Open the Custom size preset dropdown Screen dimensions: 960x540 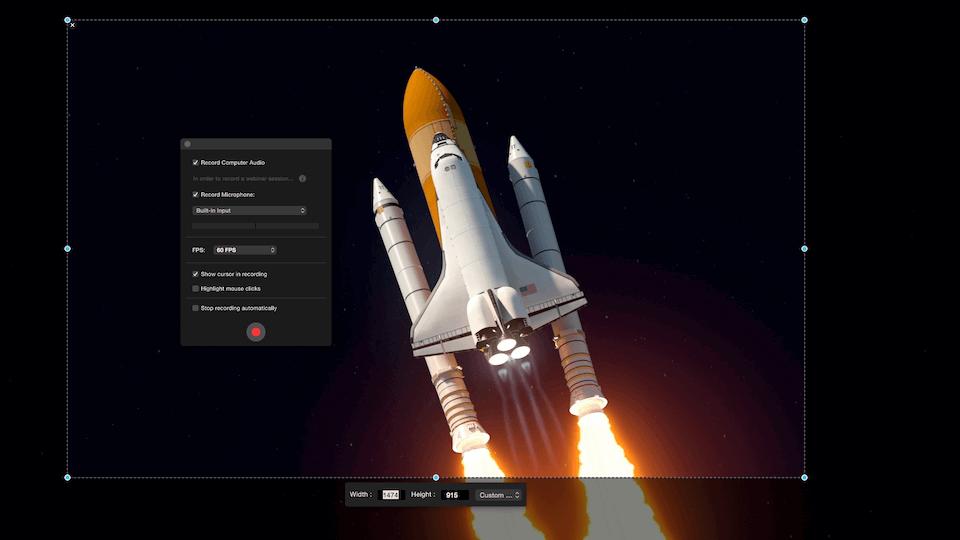(499, 495)
